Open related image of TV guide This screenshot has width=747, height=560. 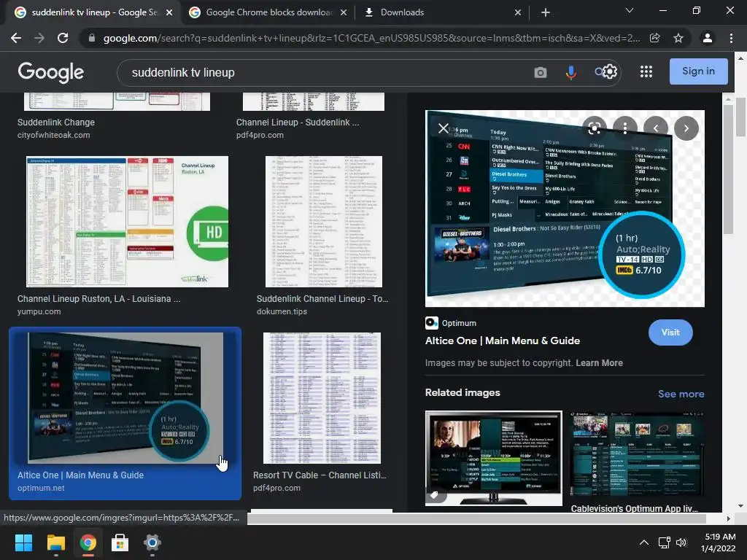494,458
